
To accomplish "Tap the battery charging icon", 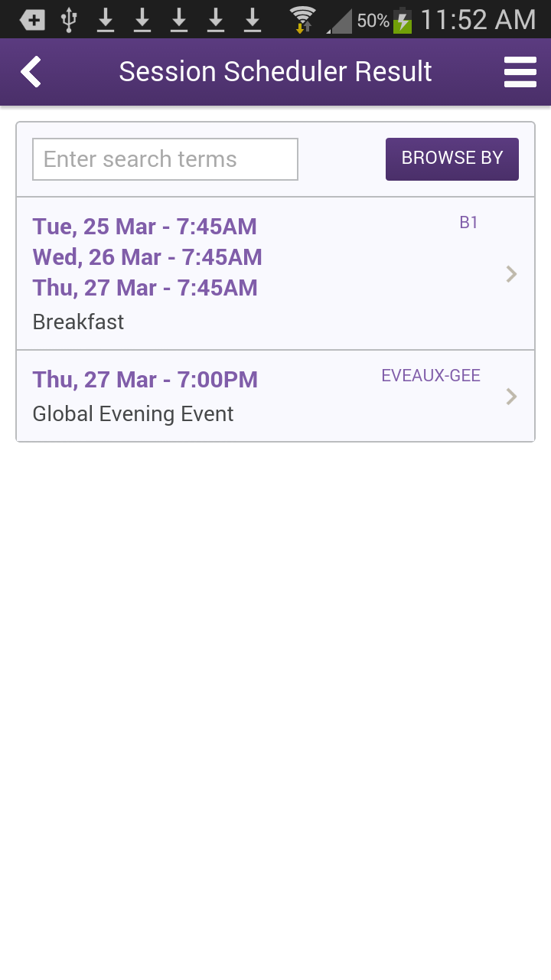I will coord(403,20).
